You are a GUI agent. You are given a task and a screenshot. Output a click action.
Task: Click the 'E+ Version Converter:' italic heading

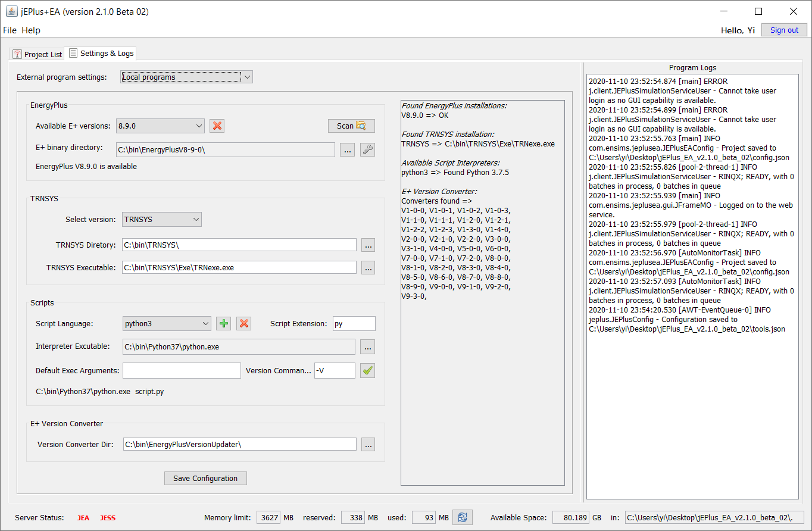click(x=439, y=192)
